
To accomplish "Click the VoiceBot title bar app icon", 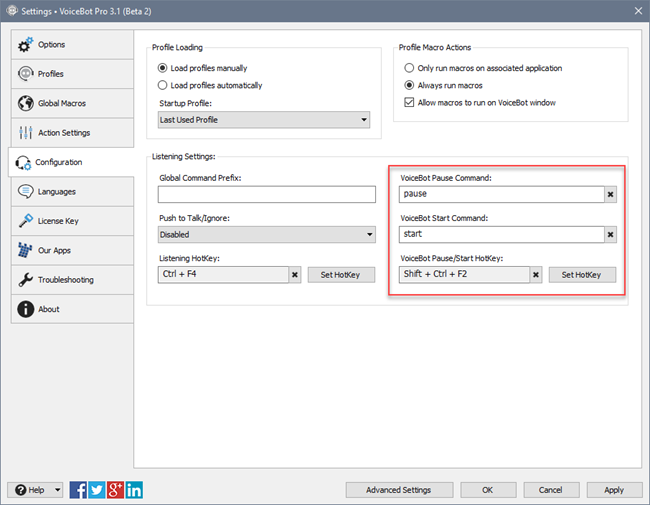I will pos(12,11).
